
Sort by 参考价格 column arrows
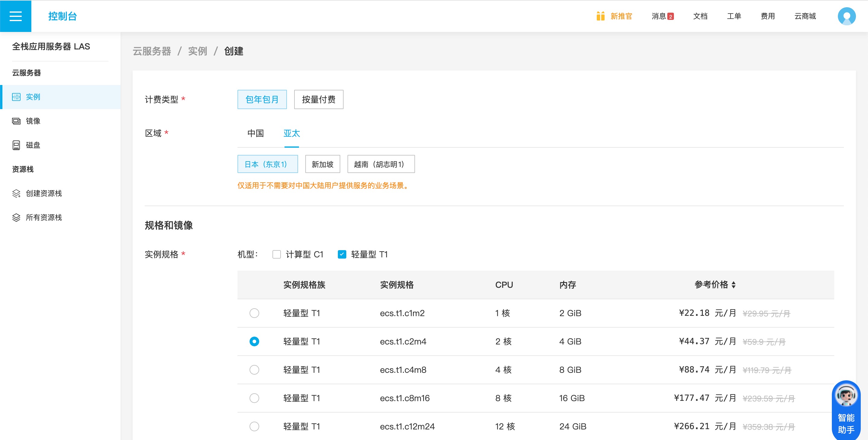(734, 285)
